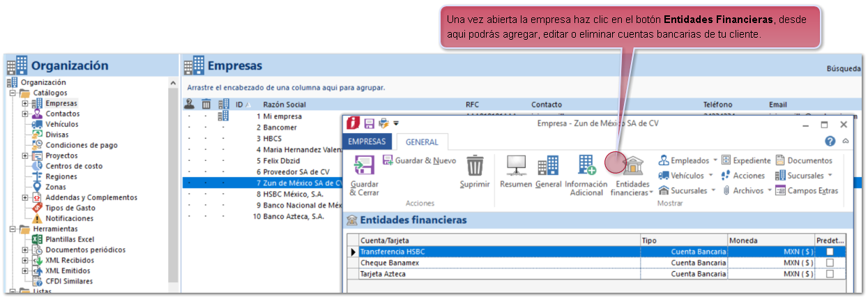Viewport: 868px width, 299px height.
Task: Open Contactos in the catalog tree
Action: point(63,114)
